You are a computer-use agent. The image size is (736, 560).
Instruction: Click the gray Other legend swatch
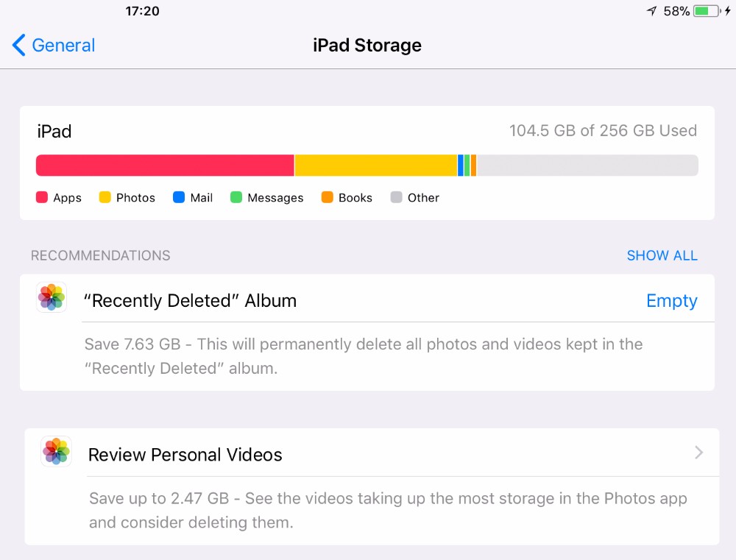(396, 197)
